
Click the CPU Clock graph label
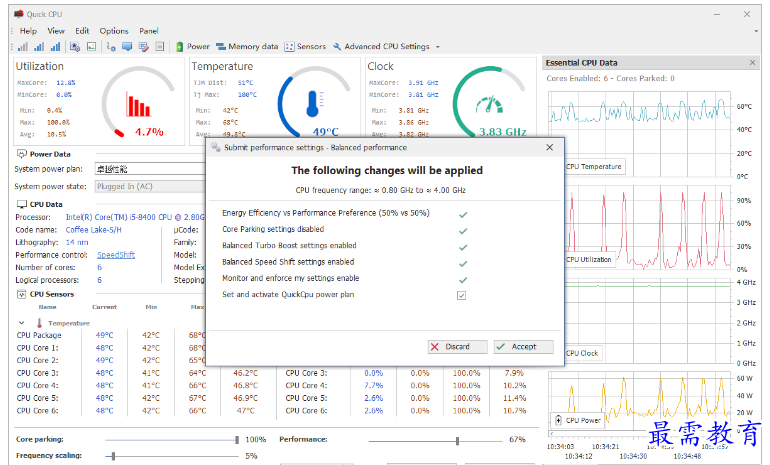click(582, 353)
